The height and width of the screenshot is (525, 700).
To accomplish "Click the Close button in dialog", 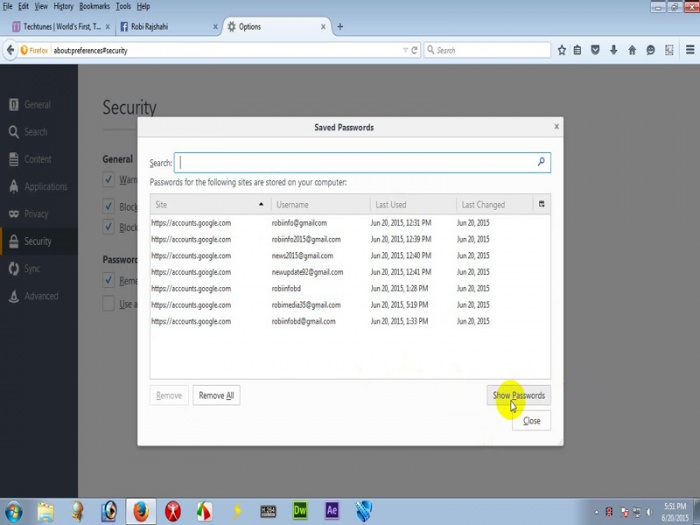I will pos(531,421).
